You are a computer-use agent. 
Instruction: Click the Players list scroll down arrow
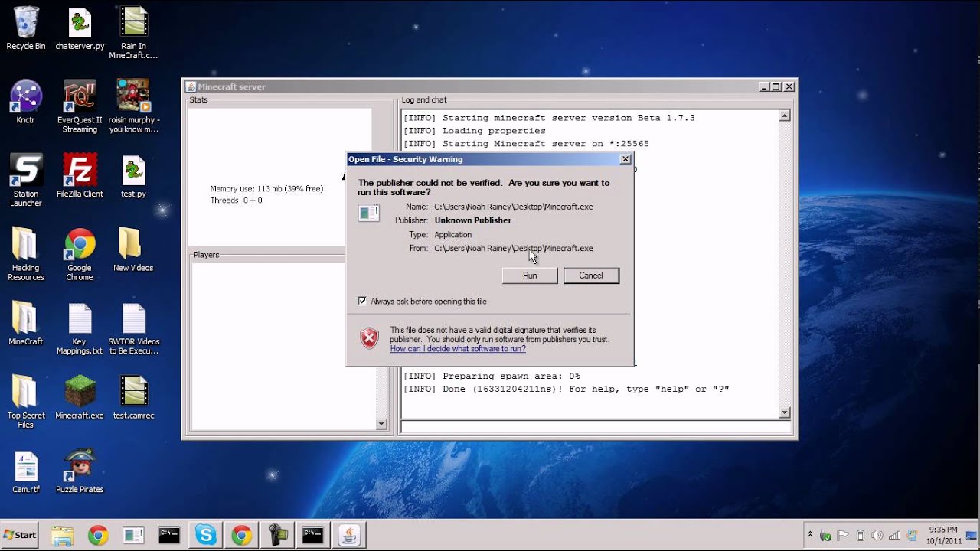(x=381, y=424)
